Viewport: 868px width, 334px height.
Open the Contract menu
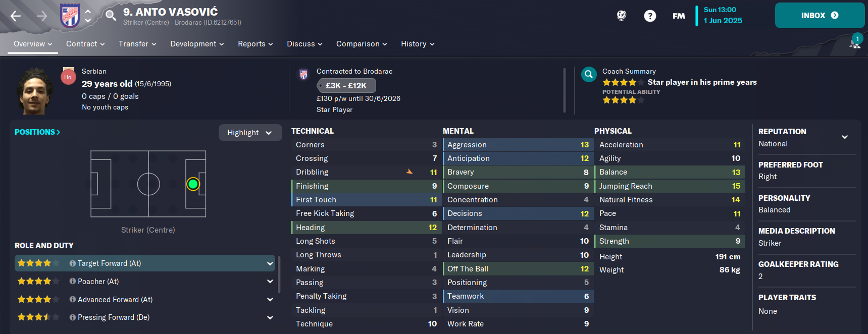point(85,44)
